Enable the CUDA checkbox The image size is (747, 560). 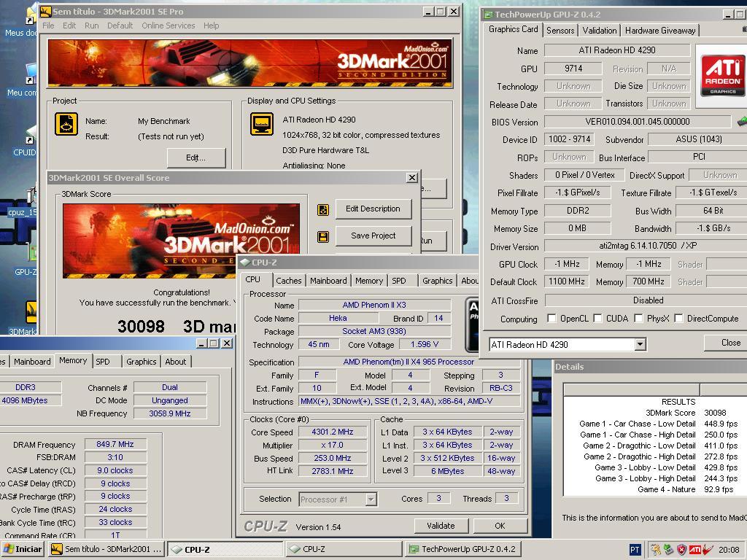click(x=598, y=318)
